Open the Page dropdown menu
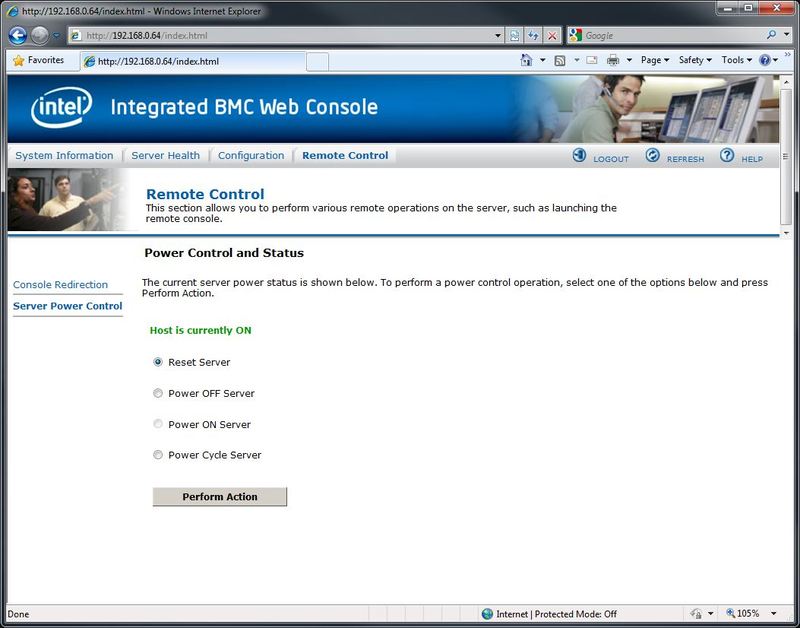Image resolution: width=800 pixels, height=628 pixels. click(655, 60)
